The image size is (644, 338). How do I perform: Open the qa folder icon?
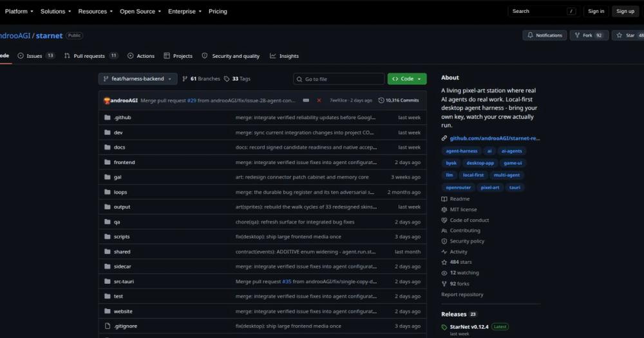(108, 221)
